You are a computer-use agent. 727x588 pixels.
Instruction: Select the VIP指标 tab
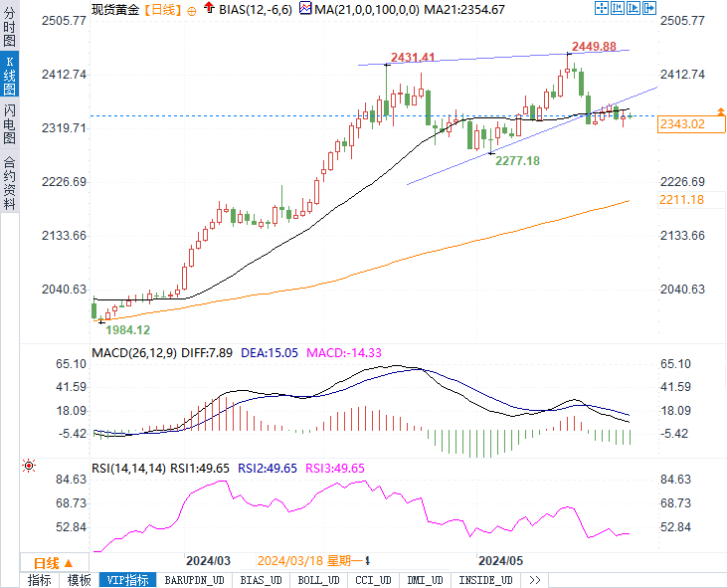pyautogui.click(x=127, y=580)
